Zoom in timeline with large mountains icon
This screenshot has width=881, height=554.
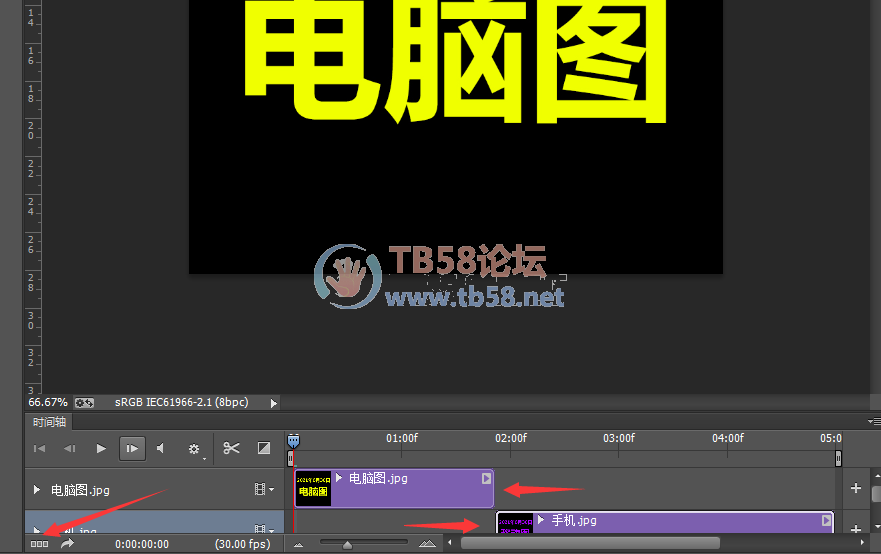pyautogui.click(x=427, y=544)
